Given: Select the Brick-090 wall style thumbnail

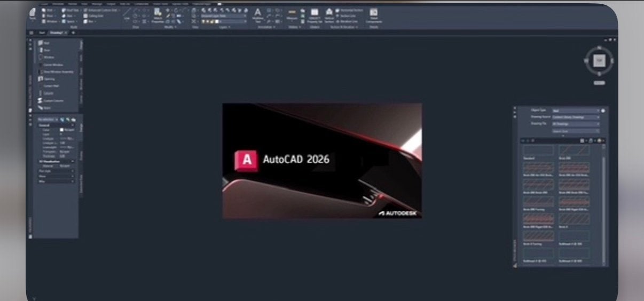Looking at the screenshot, I should (574, 150).
